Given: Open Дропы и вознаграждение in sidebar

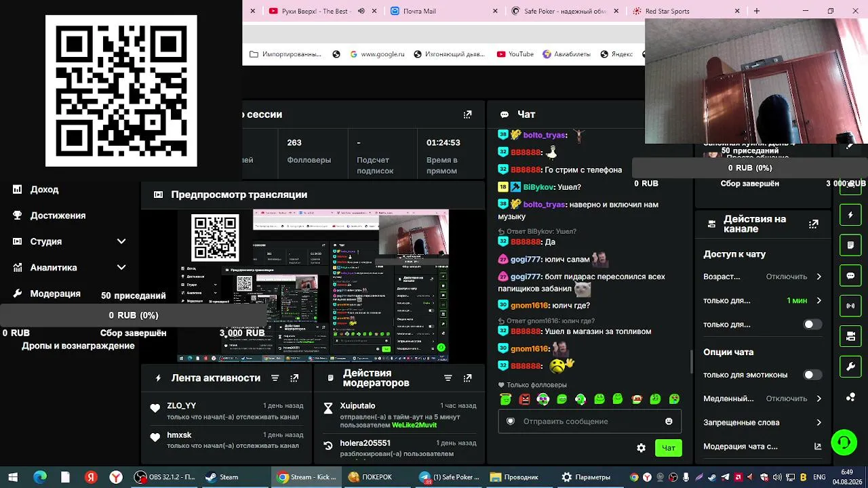Looking at the screenshot, I should (x=78, y=346).
